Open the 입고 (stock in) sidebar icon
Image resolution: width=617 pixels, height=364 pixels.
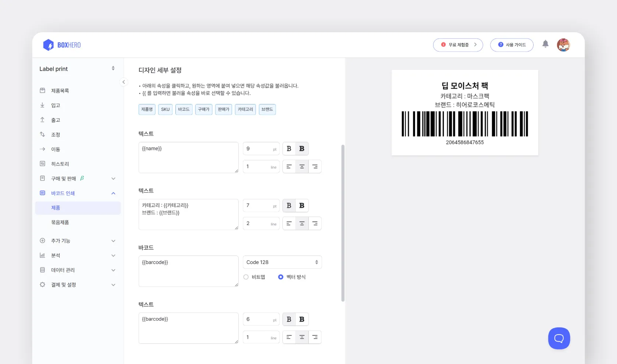click(x=42, y=105)
